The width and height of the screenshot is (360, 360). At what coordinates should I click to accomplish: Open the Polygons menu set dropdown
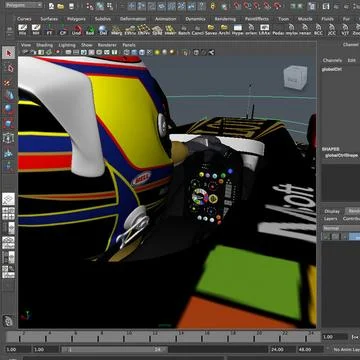pyautogui.click(x=24, y=5)
